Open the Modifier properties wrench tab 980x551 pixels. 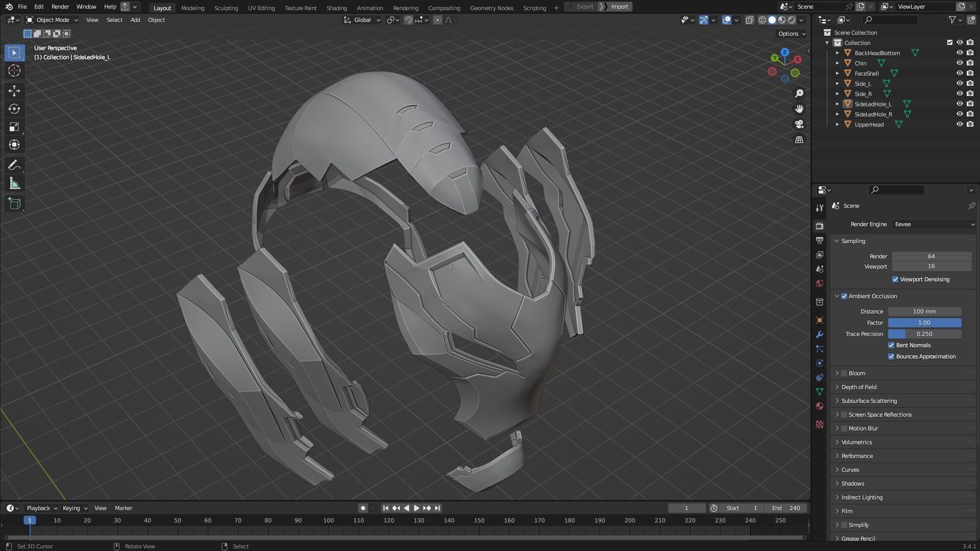coord(820,334)
